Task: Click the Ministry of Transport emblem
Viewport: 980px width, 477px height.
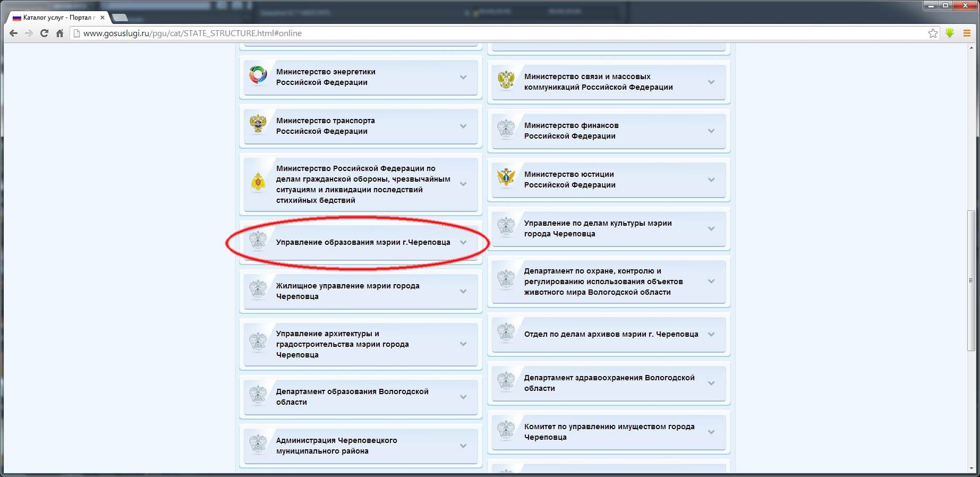Action: click(x=258, y=124)
